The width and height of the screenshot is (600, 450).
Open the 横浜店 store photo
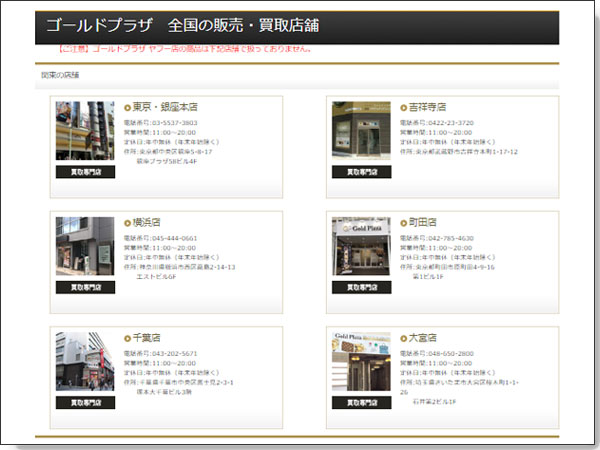click(x=85, y=246)
